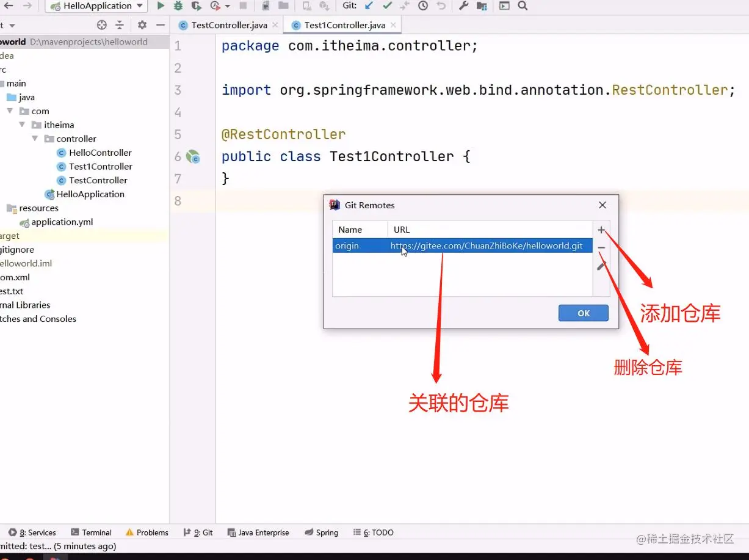Image resolution: width=749 pixels, height=560 pixels.
Task: Collapse the controller package arrow
Action: click(35, 139)
